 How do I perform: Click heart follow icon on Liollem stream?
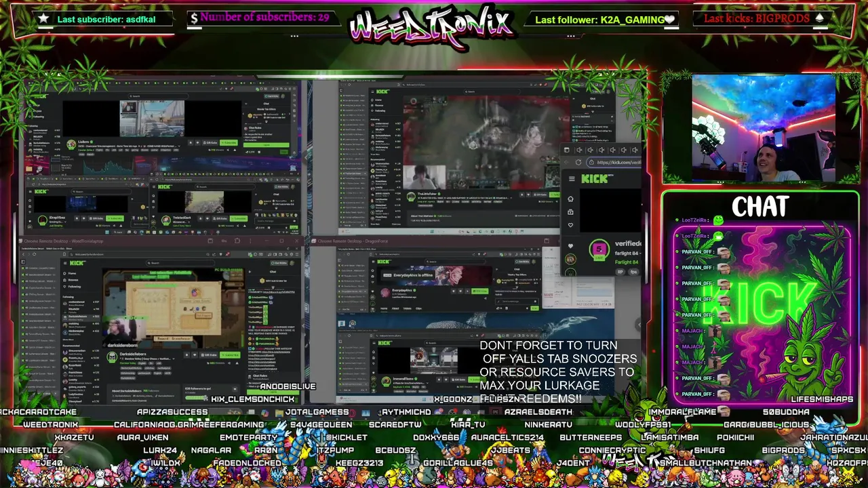tap(197, 143)
